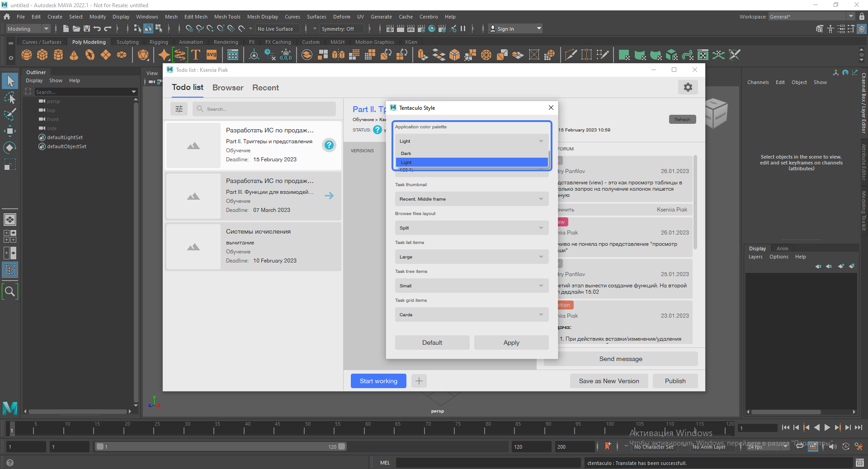
Task: Switch to the Anim tab in Layer Editor
Action: [782, 249]
